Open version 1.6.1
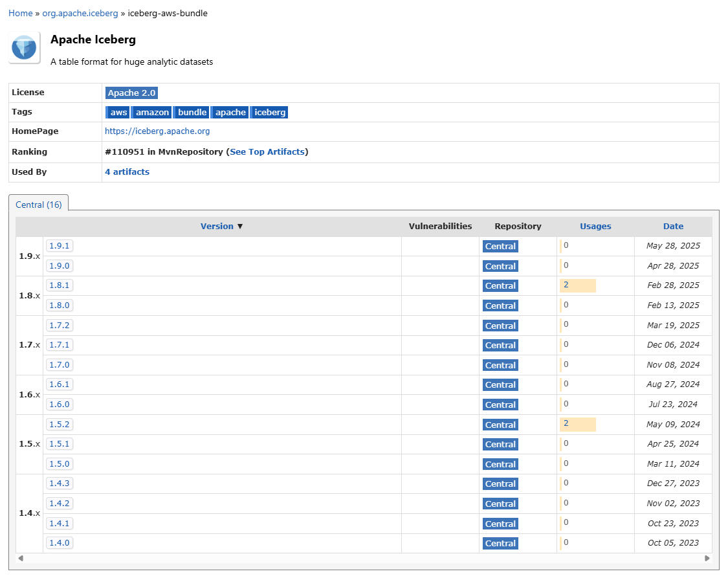Screen dimensions: 728x578 60,384
